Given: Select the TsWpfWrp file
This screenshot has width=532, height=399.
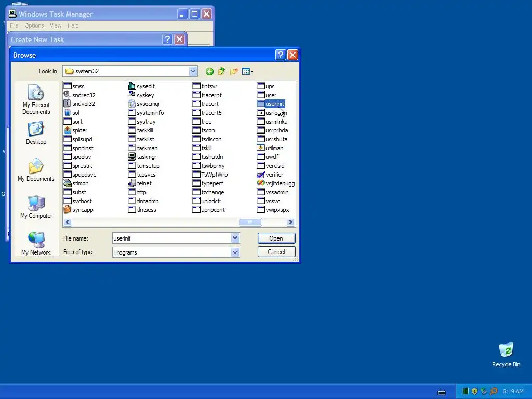Looking at the screenshot, I should (x=210, y=175).
